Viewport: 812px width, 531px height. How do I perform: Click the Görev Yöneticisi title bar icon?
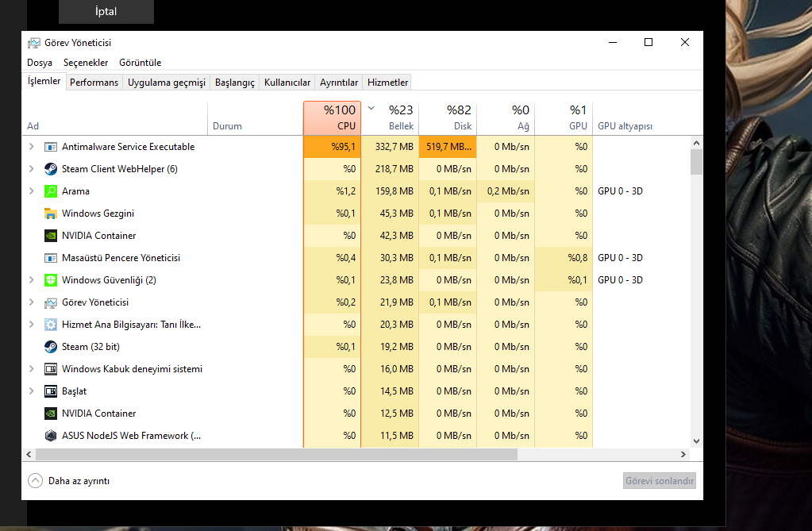click(33, 43)
